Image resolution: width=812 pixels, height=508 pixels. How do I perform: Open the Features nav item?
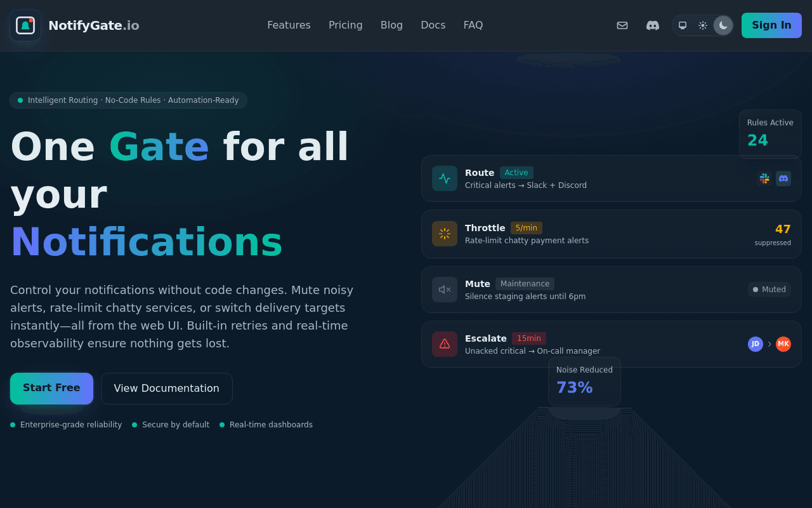coord(289,25)
